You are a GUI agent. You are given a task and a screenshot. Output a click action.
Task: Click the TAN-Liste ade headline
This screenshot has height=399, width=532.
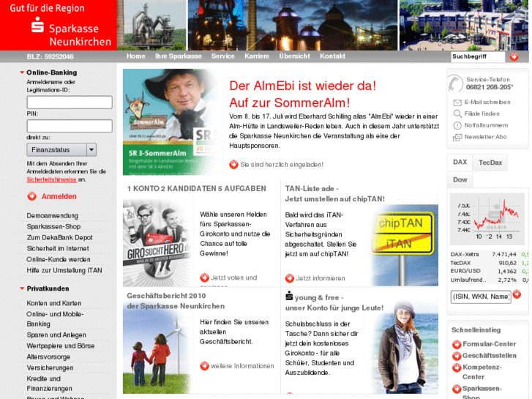335,193
